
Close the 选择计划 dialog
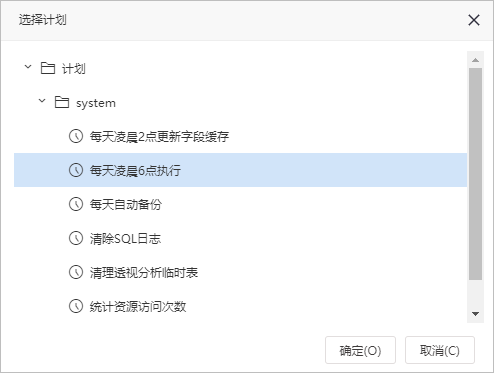(474, 20)
